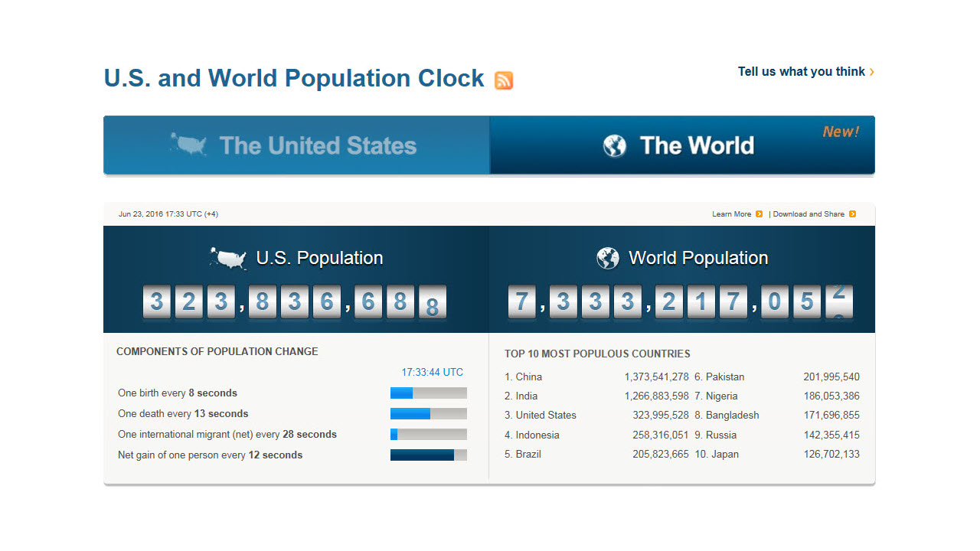This screenshot has width=980, height=551.
Task: Switch to The United States tab
Action: pyautogui.click(x=296, y=145)
